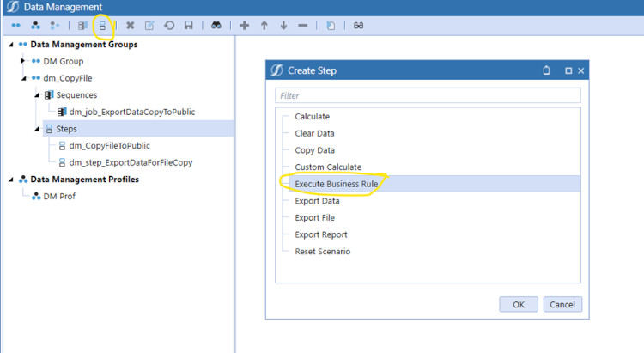Select dm_CopyFileToPublic step in tree
644x353 pixels.
point(109,145)
